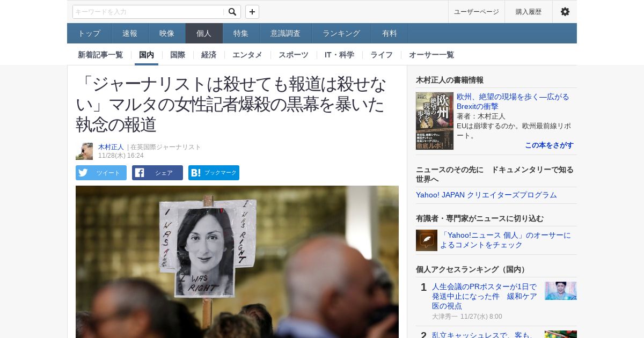Select 新着記事一覧 sub-navigation item

(100, 55)
